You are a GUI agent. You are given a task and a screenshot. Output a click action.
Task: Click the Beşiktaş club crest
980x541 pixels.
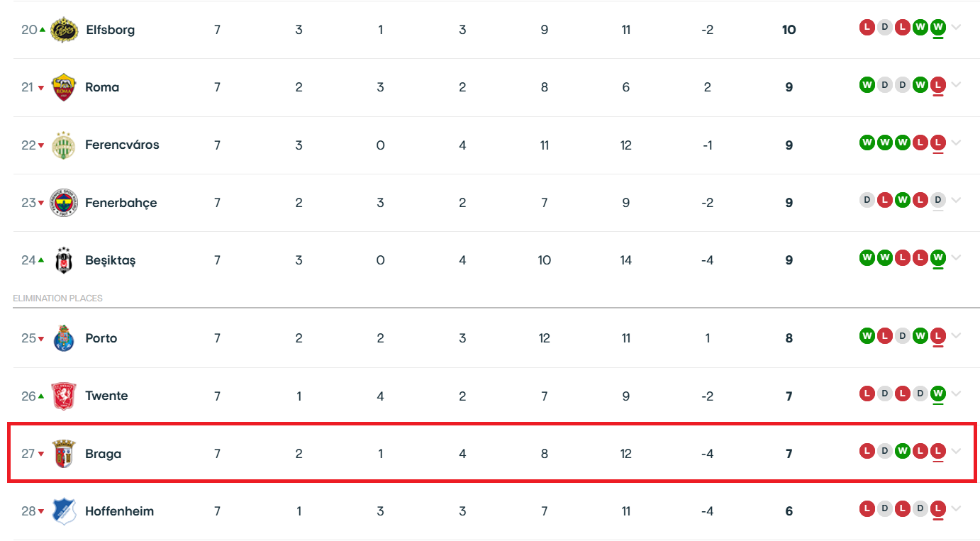(x=63, y=260)
